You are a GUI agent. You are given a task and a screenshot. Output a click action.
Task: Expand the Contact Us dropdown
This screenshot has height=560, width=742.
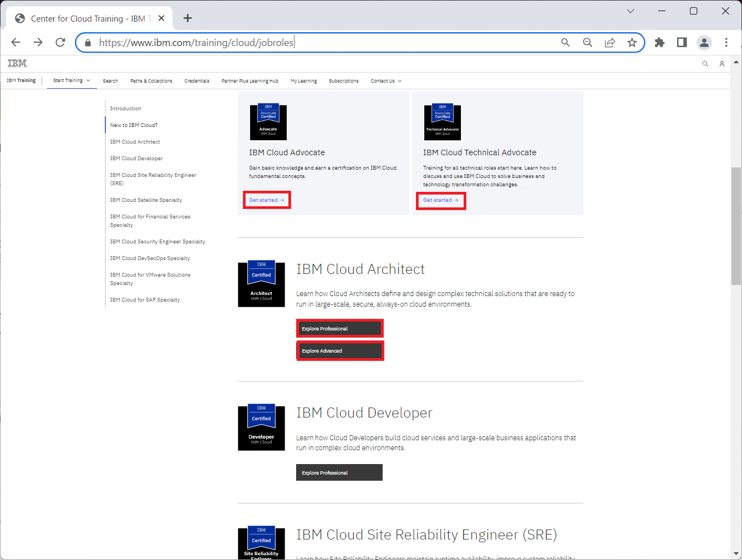point(386,81)
